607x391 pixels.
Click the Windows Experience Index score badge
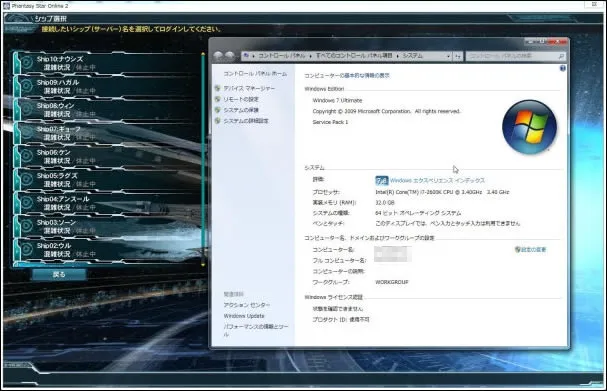(x=381, y=180)
